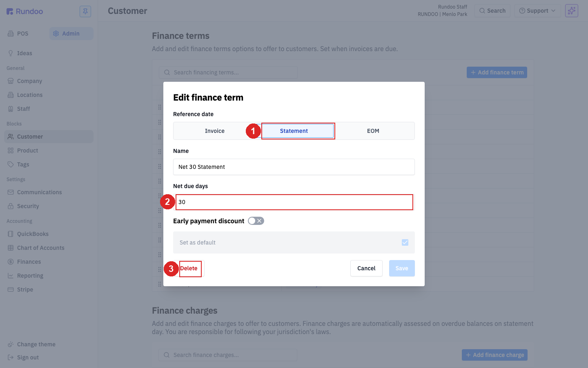Click the Communications envelope icon

click(x=11, y=192)
